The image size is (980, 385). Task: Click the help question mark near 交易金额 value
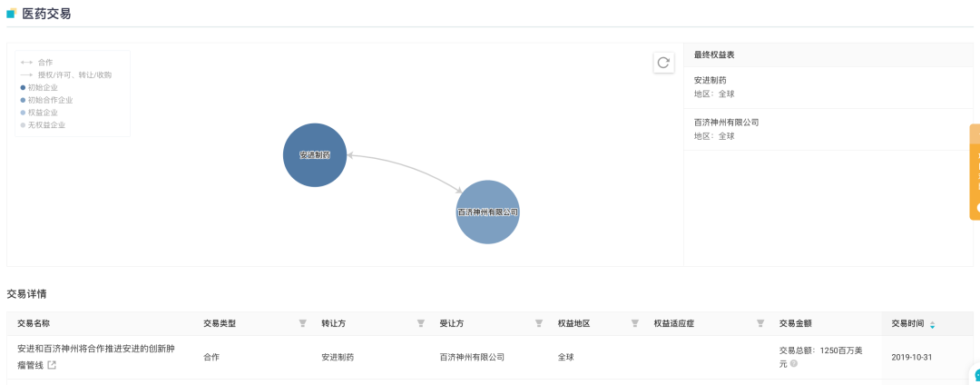794,363
